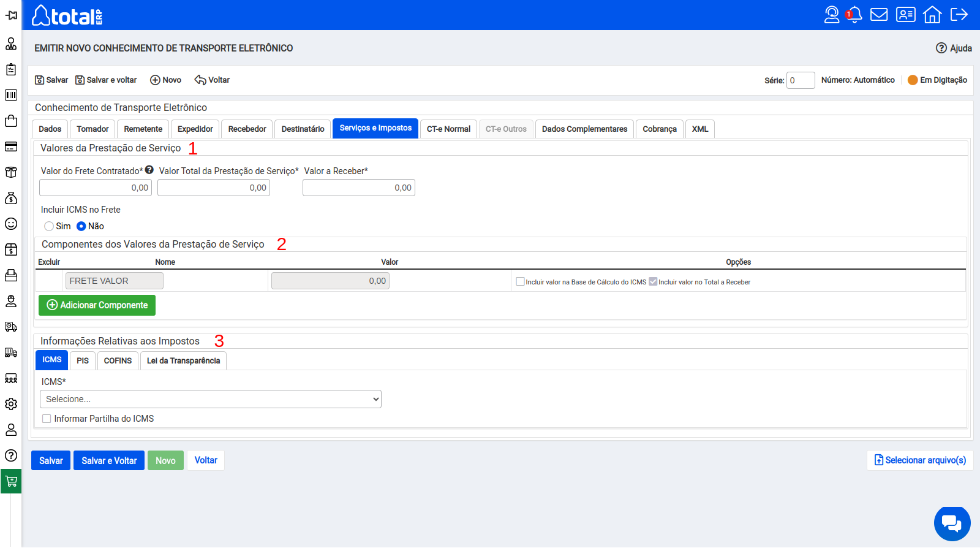Image resolution: width=980 pixels, height=548 pixels.
Task: Click the Ajuda help link
Action: pos(954,48)
